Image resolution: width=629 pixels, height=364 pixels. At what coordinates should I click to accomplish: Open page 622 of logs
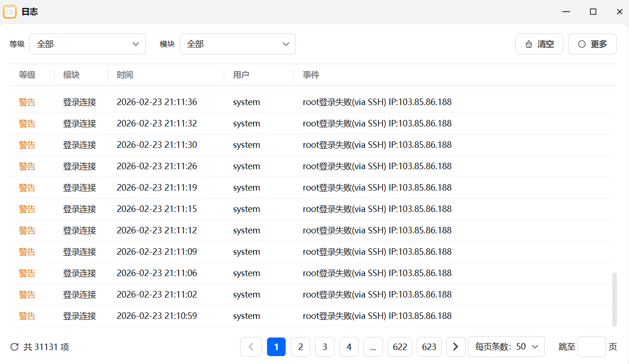(400, 346)
